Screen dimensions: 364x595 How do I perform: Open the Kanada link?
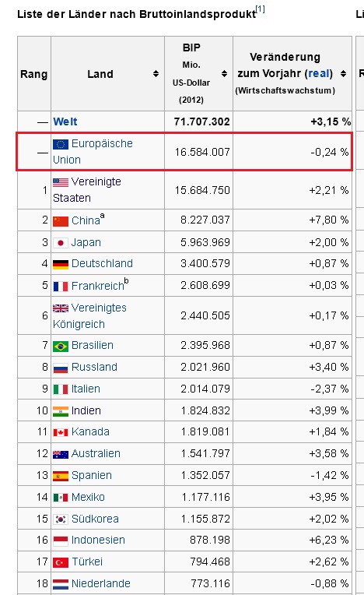click(x=90, y=431)
